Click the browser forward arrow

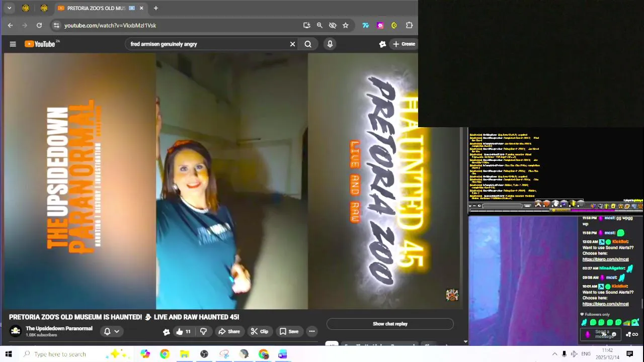pos(24,25)
